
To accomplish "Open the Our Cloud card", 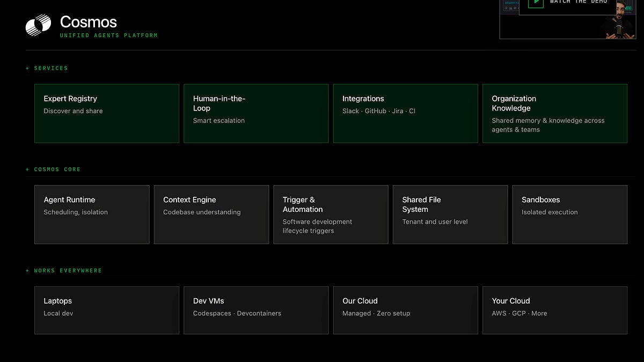I will (x=406, y=311).
